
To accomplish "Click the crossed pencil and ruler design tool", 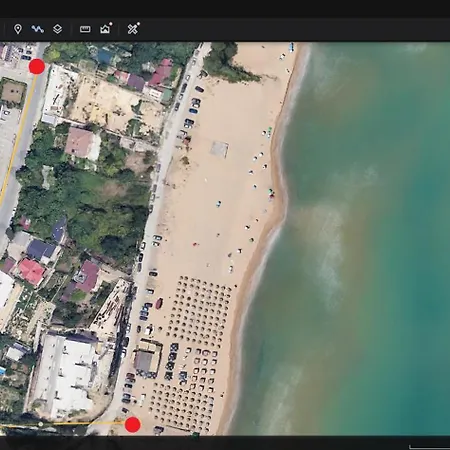I will pyautogui.click(x=133, y=29).
